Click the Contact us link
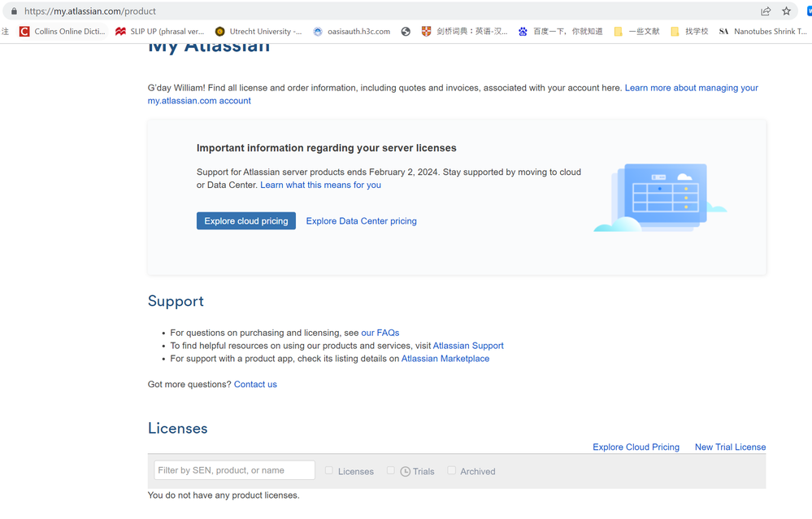The height and width of the screenshot is (519, 812). [255, 385]
